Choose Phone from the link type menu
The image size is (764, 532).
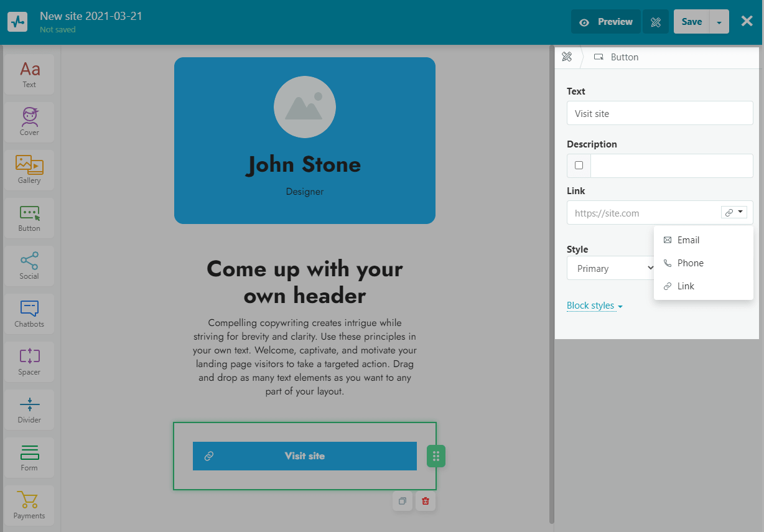690,263
